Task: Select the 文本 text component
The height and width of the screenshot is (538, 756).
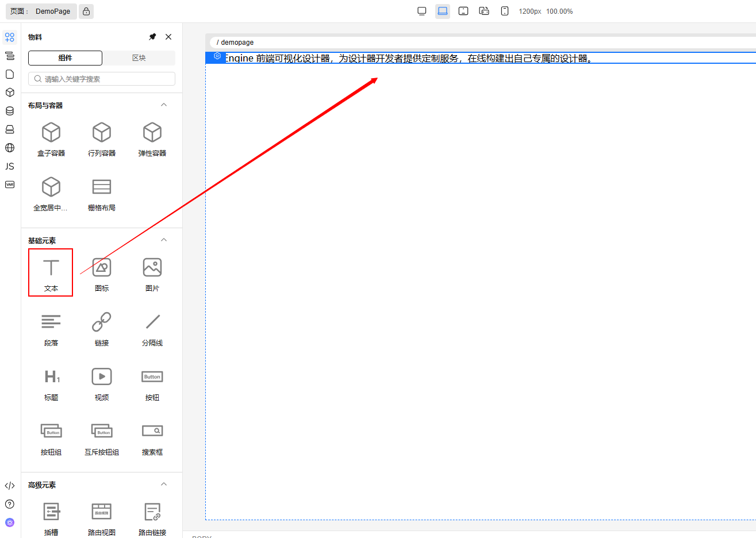Action: tap(51, 272)
